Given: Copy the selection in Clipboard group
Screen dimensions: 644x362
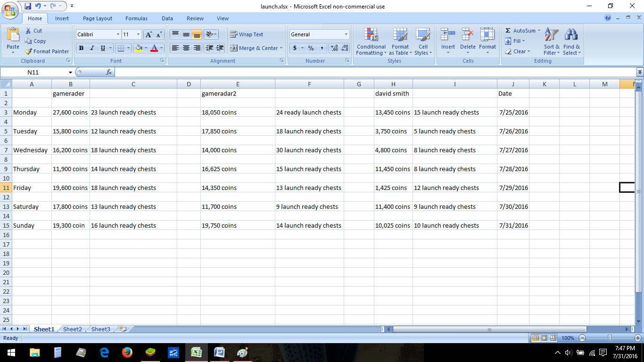Looking at the screenshot, I should pyautogui.click(x=35, y=41).
